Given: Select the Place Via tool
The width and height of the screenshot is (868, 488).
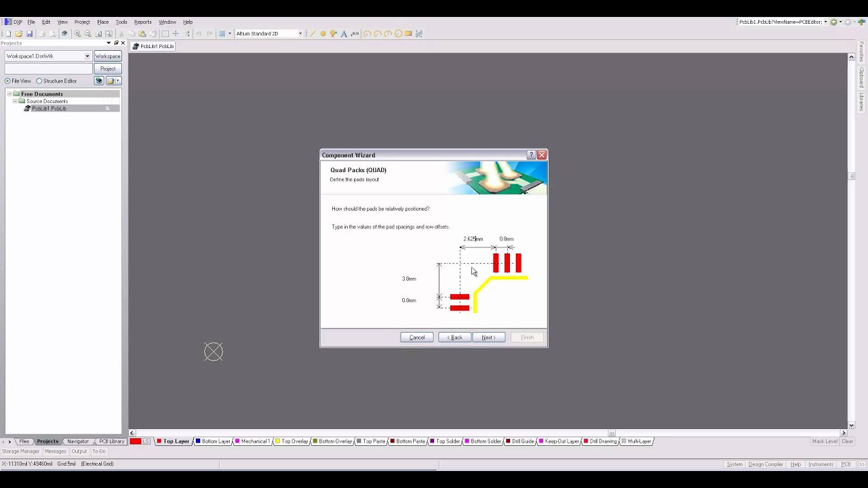Looking at the screenshot, I should click(333, 33).
